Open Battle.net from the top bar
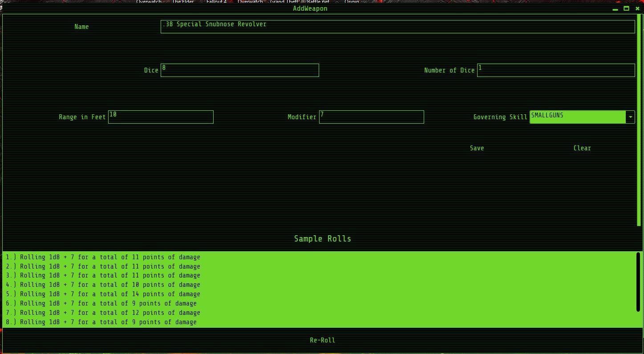Image resolution: width=644 pixels, height=354 pixels. [x=319, y=2]
